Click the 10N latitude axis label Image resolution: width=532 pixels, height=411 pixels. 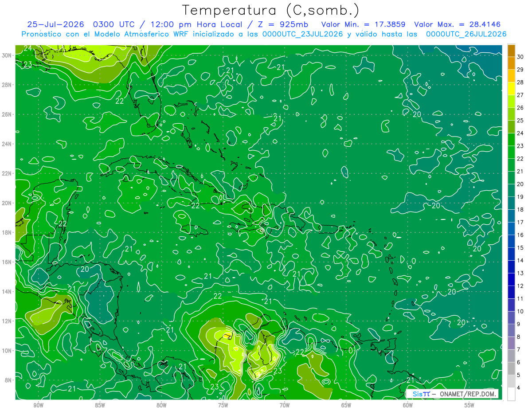tap(7, 351)
